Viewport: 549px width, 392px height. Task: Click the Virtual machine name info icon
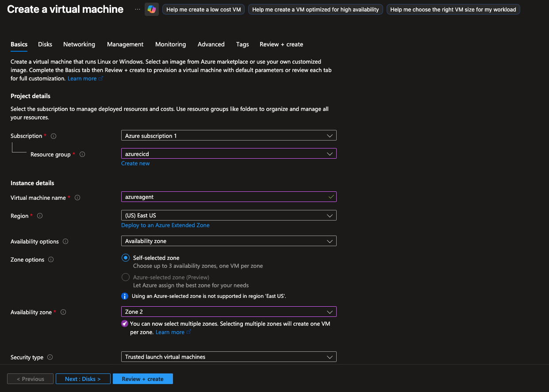[77, 198]
